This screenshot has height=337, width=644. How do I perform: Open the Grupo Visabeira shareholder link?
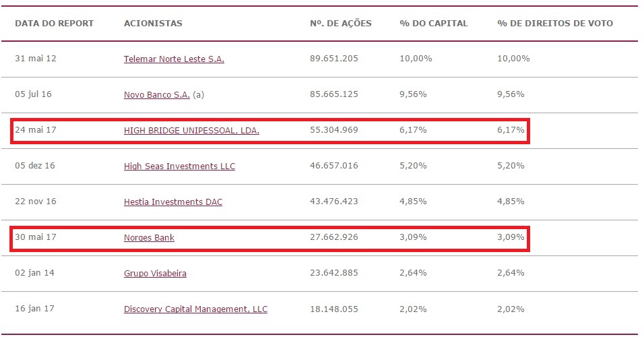click(155, 274)
